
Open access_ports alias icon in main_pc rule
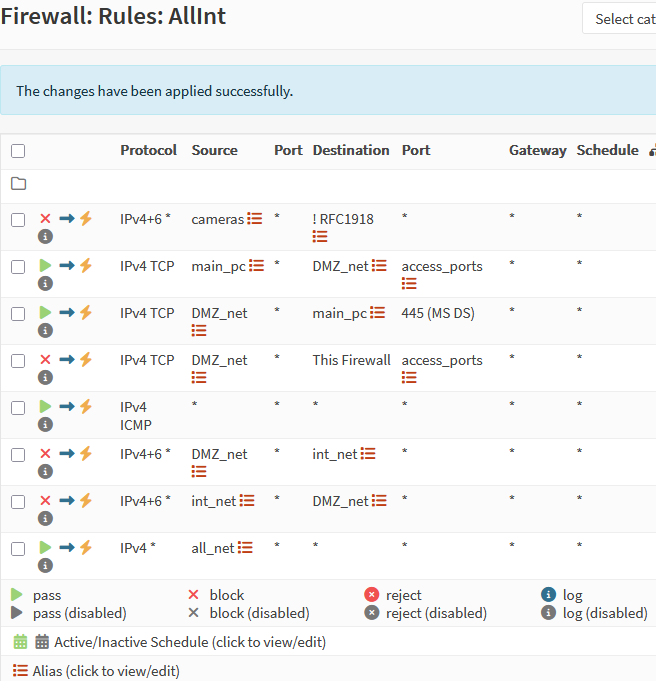[x=409, y=284]
